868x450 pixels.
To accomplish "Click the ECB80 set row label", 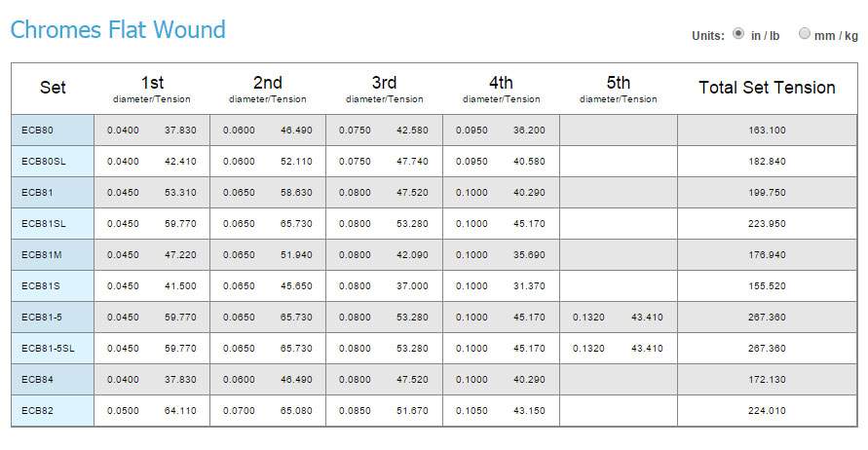I will (53, 131).
